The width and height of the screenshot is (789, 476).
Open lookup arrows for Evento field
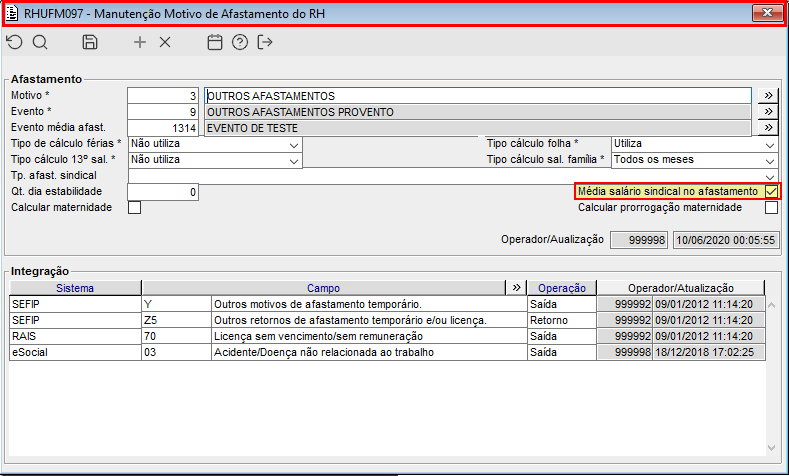pos(768,112)
